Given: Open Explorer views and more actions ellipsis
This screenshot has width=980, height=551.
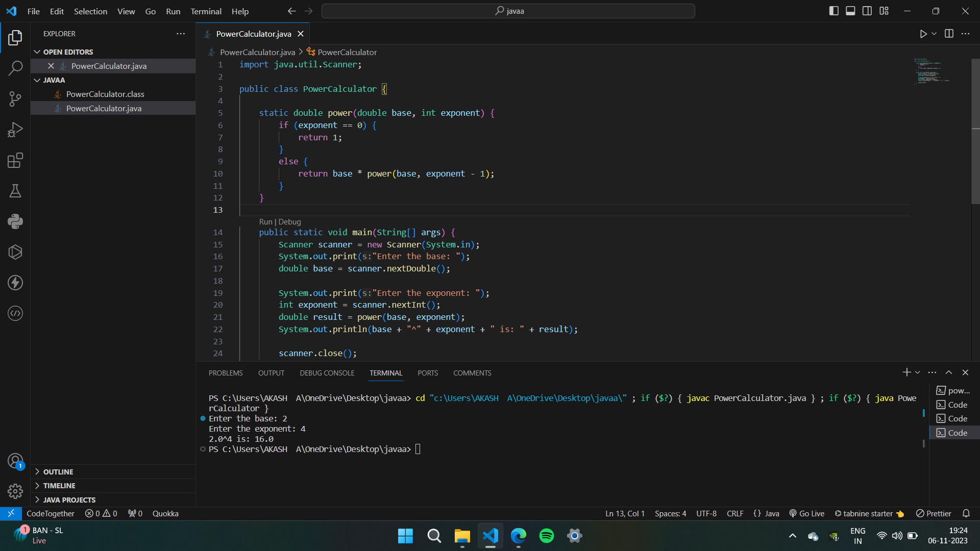Looking at the screenshot, I should click(x=181, y=34).
